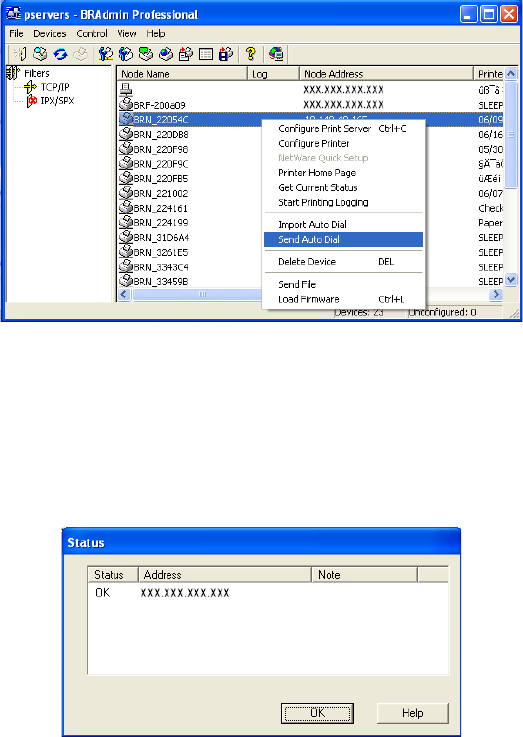
Task: Open the Help menu
Action: [156, 33]
